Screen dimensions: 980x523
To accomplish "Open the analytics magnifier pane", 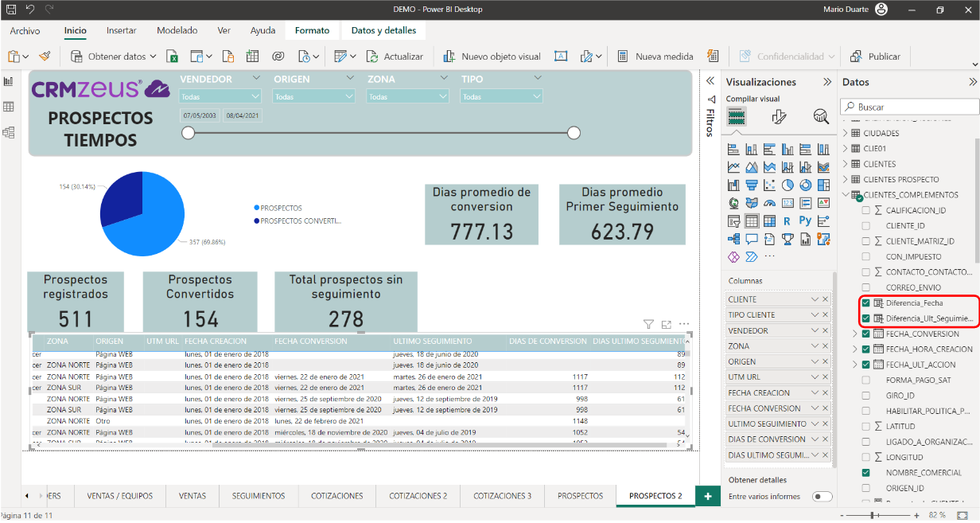I will 821,117.
